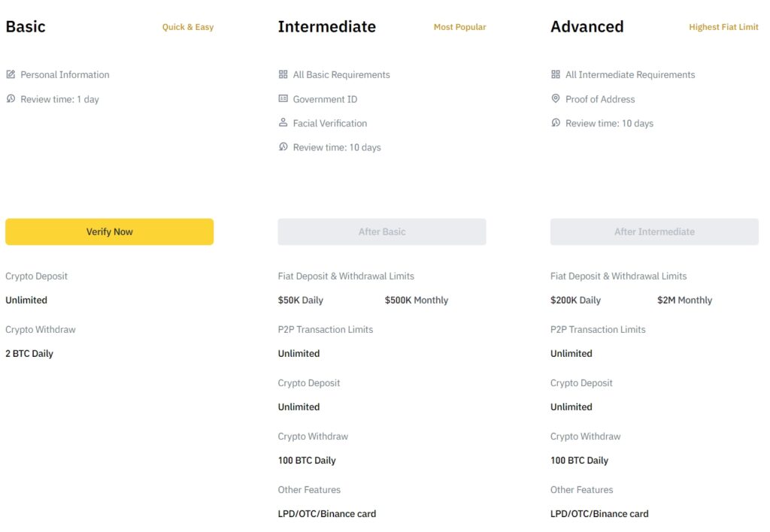Click the After Intermediate button
This screenshot has width=770, height=532.
[654, 231]
